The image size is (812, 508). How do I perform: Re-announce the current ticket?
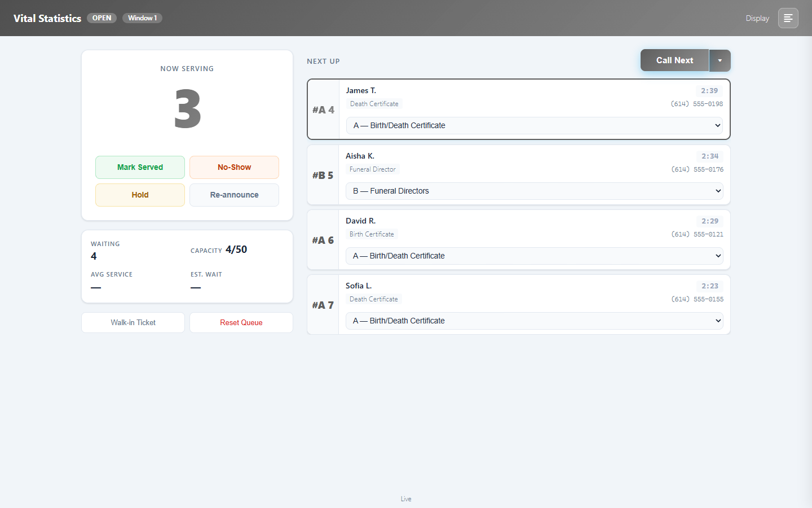coord(234,195)
